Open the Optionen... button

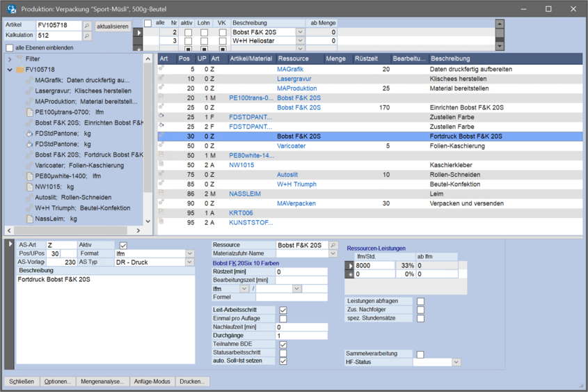pyautogui.click(x=57, y=382)
